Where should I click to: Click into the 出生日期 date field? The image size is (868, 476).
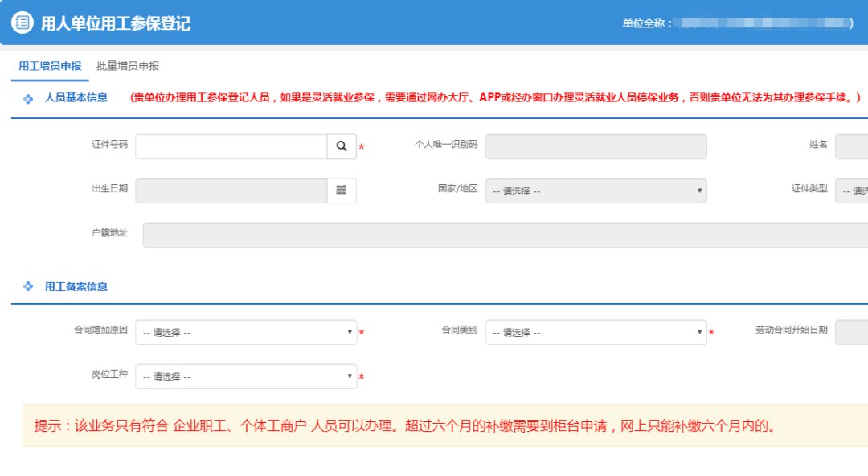pyautogui.click(x=231, y=191)
